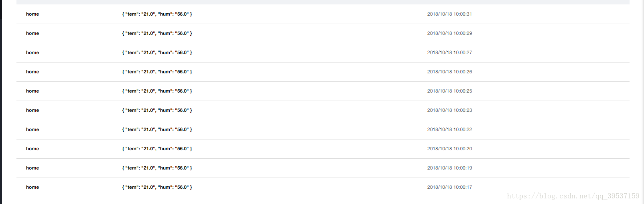
Task: Click the home topic in the 10:00:20 row
Action: (33, 149)
